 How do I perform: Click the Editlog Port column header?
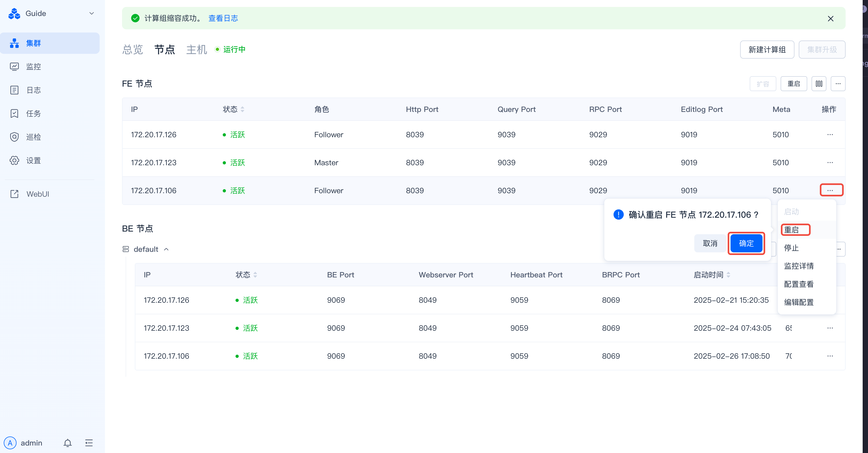click(701, 109)
